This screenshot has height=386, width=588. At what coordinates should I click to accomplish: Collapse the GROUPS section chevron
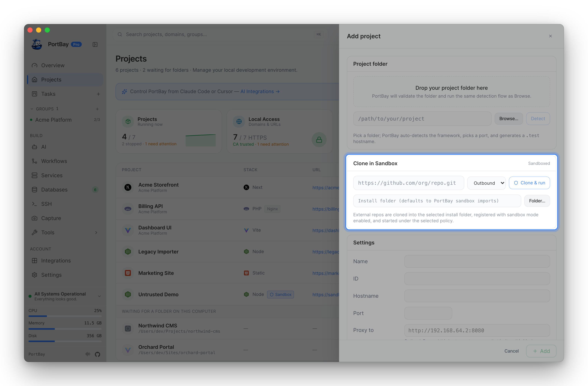pyautogui.click(x=32, y=109)
